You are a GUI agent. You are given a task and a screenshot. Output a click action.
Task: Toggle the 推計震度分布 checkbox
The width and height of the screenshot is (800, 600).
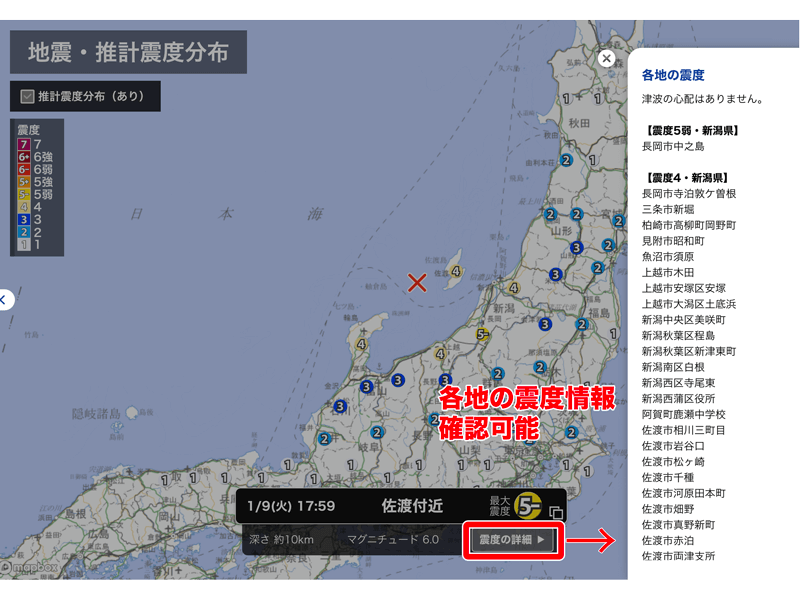coord(27,97)
